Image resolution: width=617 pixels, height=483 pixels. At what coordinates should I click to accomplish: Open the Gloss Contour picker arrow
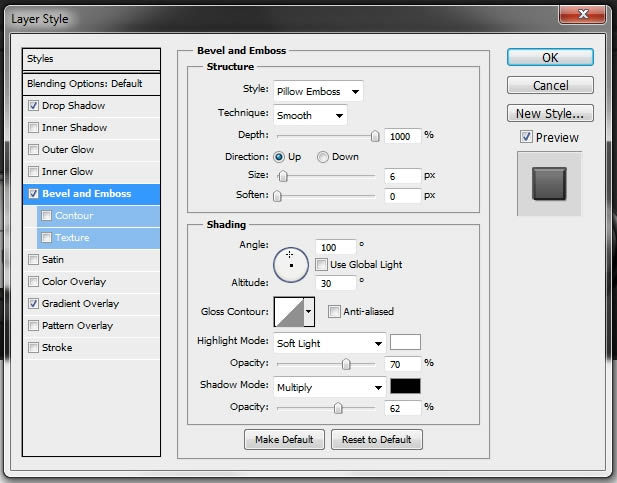point(309,311)
